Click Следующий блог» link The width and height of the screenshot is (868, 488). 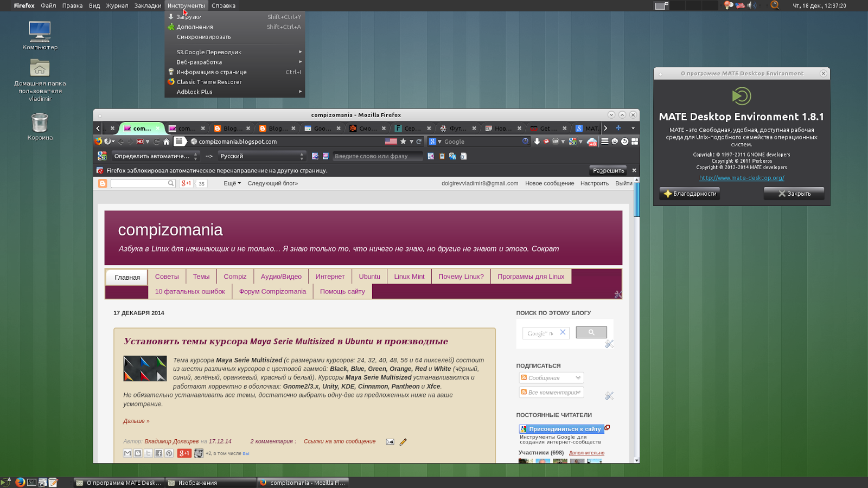pyautogui.click(x=273, y=183)
